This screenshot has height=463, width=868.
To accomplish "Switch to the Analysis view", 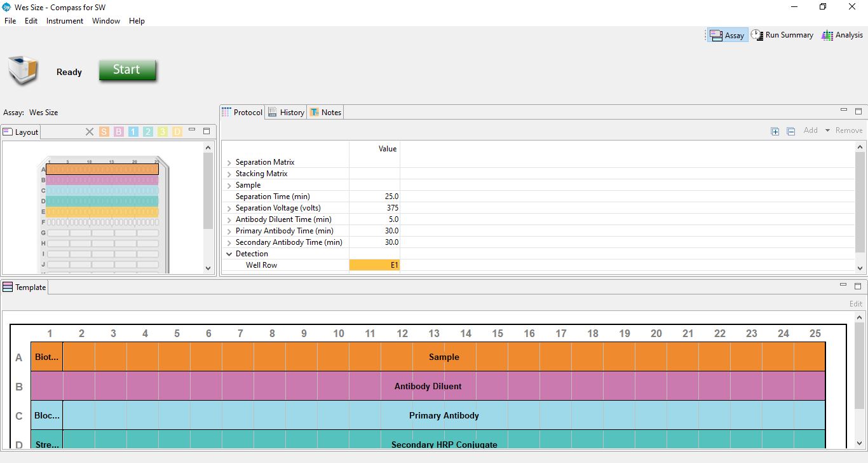I will (x=842, y=35).
